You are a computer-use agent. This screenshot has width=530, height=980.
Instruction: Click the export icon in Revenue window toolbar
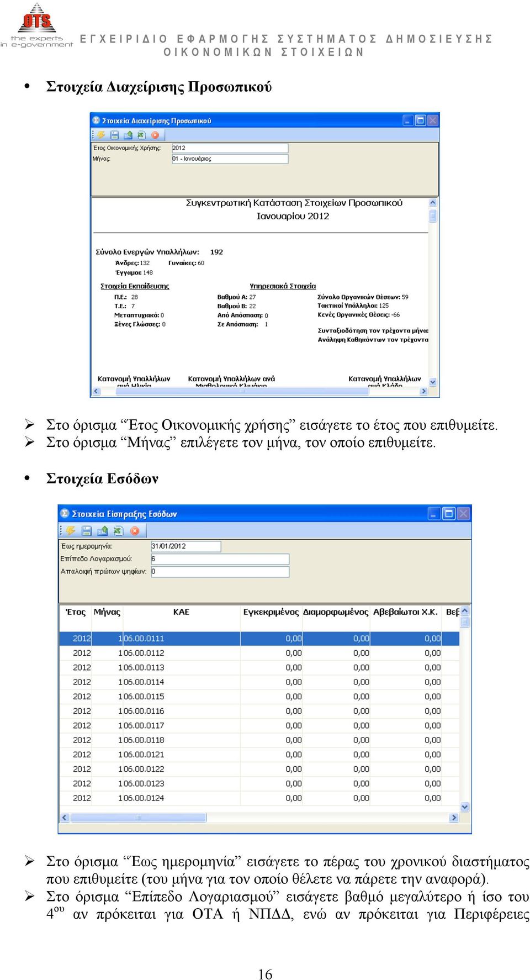click(x=102, y=531)
